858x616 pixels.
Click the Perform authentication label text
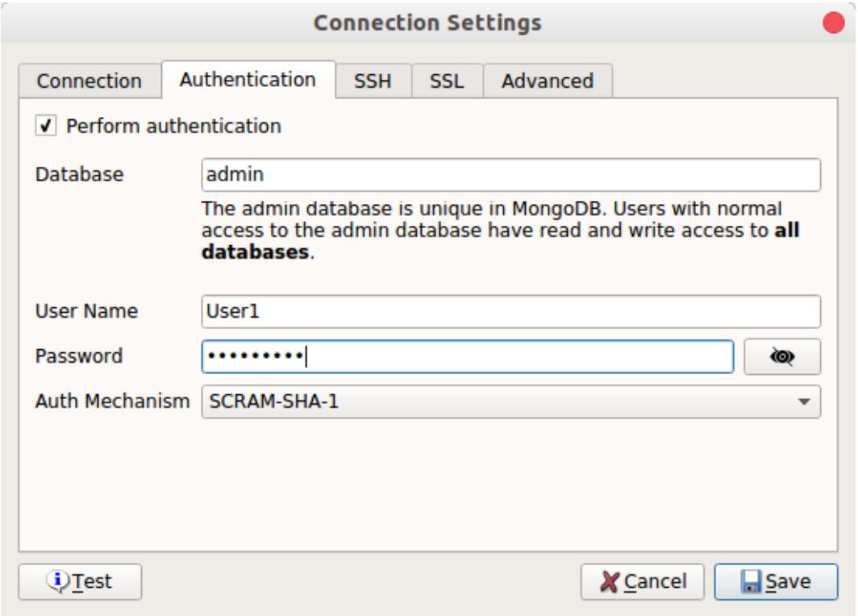tap(173, 127)
